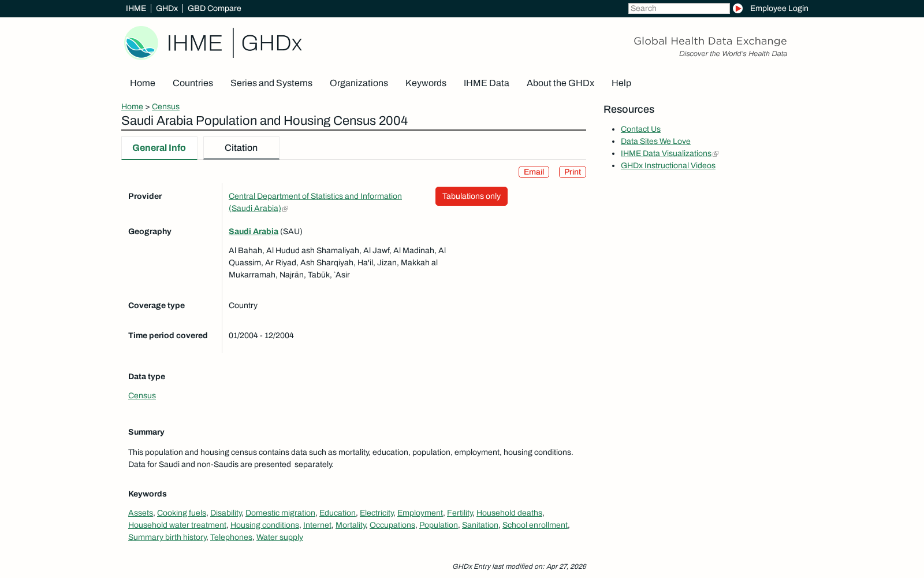Click the IHME leaf logo icon
The height and width of the screenshot is (578, 924).
coord(141,43)
